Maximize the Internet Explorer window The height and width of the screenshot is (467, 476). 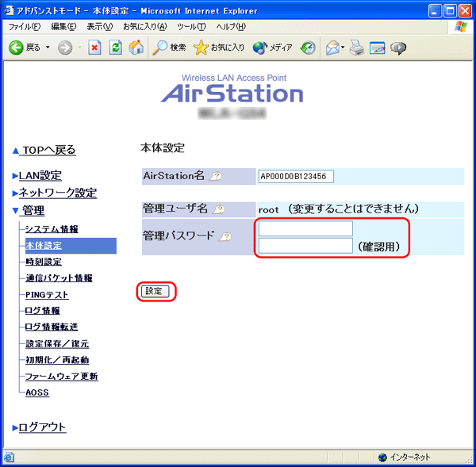click(450, 11)
